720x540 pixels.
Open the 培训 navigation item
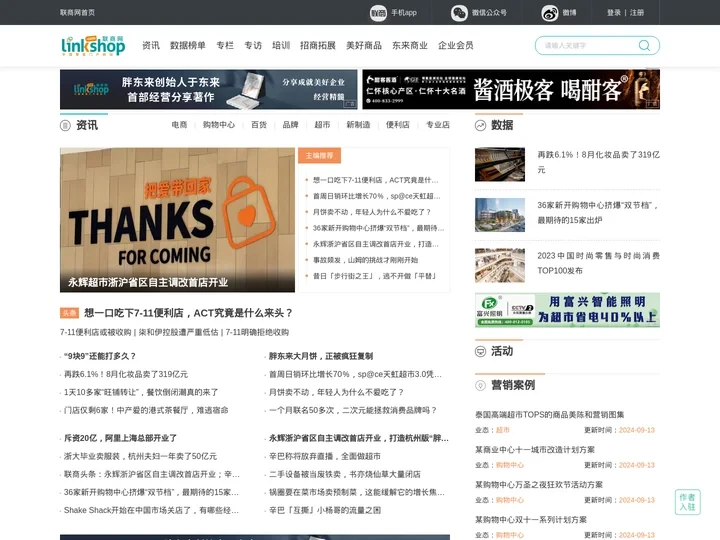click(x=281, y=45)
